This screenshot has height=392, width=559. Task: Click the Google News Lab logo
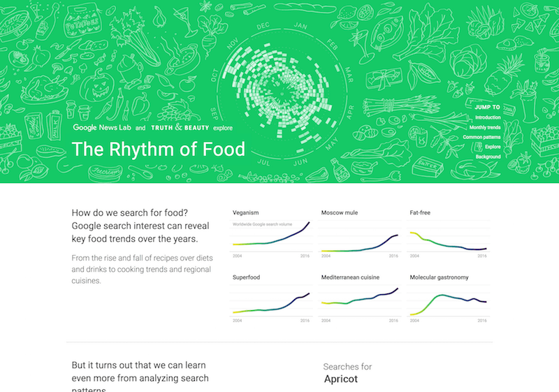click(102, 129)
